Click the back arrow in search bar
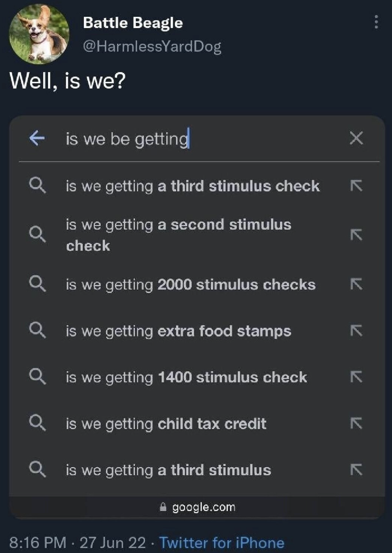The width and height of the screenshot is (392, 553). [37, 138]
